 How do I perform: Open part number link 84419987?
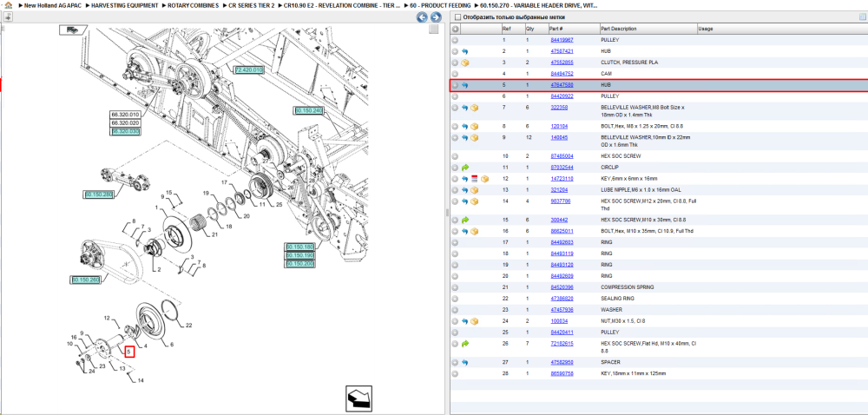pos(562,41)
